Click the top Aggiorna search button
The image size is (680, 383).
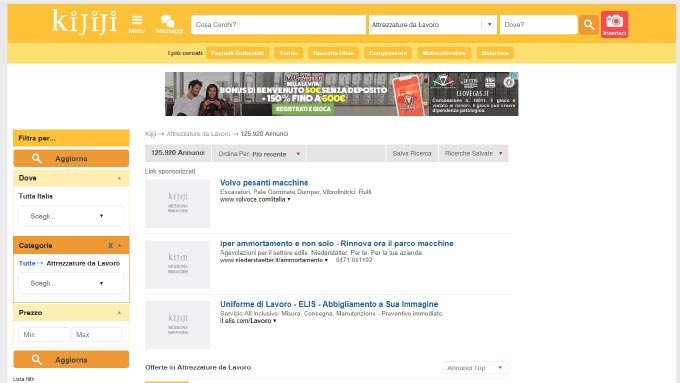pos(71,158)
